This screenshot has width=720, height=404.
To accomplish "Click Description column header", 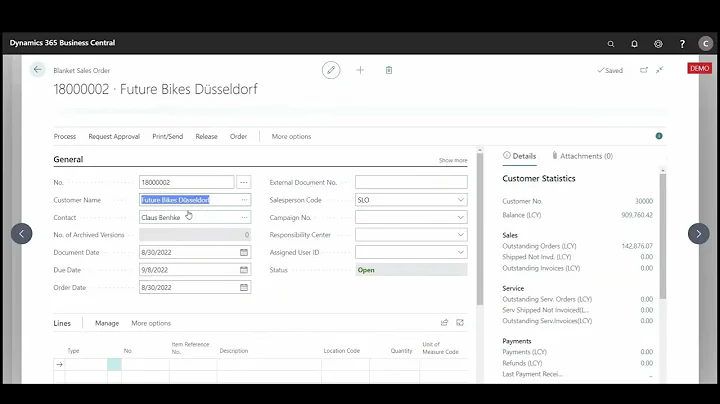I will click(x=234, y=351).
